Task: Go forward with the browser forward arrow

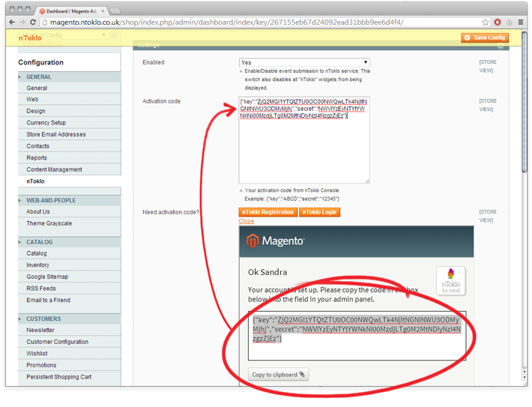Action: coord(22,22)
